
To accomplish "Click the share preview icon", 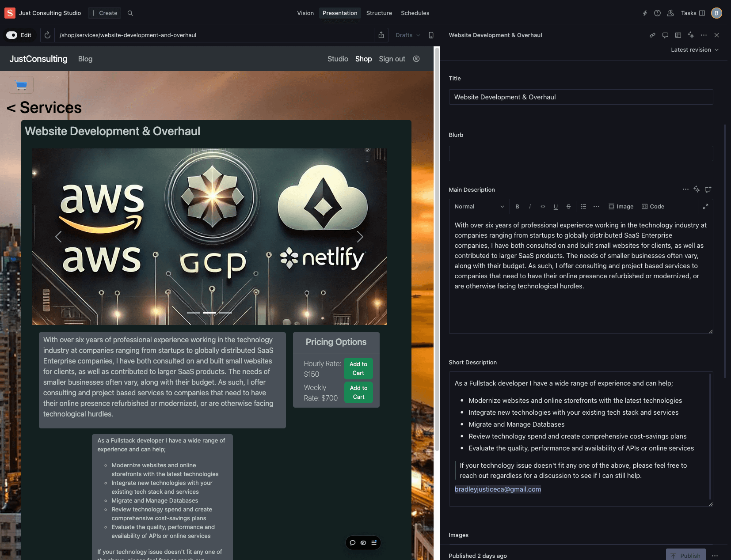I will (x=381, y=35).
